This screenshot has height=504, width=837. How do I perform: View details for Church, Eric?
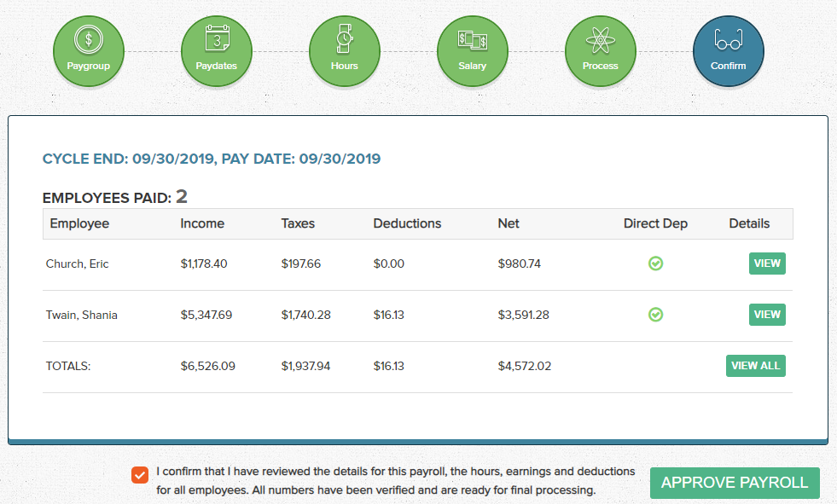click(767, 264)
